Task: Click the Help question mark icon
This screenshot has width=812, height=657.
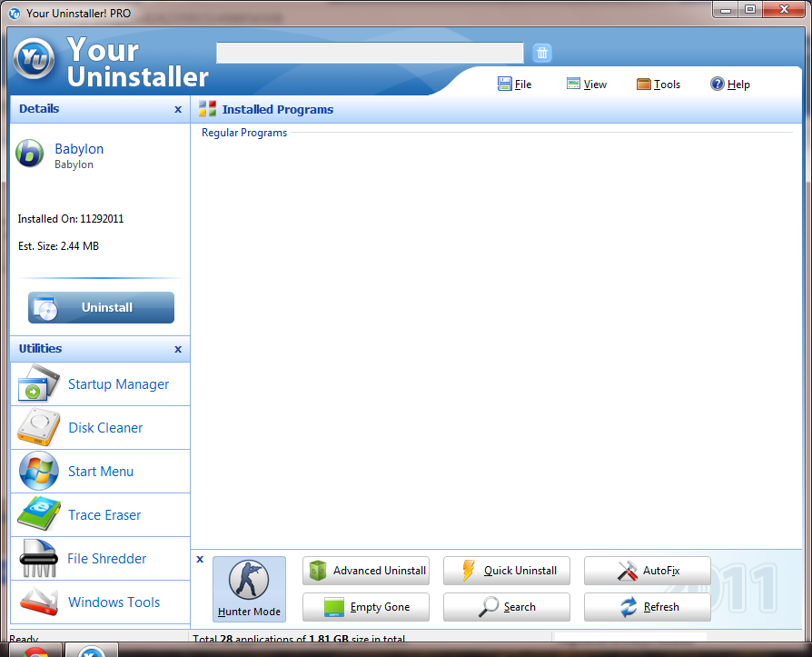Action: [717, 84]
